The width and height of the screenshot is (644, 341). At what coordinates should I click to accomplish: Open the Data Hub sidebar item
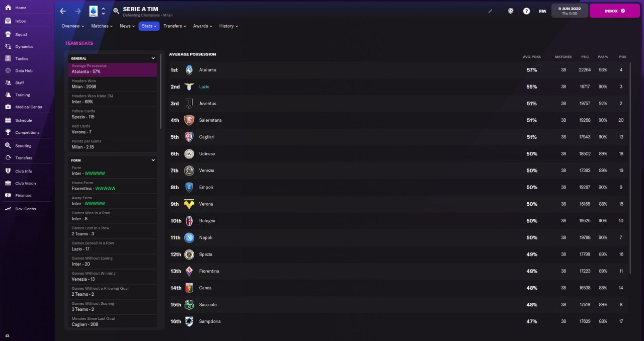pyautogui.click(x=24, y=71)
